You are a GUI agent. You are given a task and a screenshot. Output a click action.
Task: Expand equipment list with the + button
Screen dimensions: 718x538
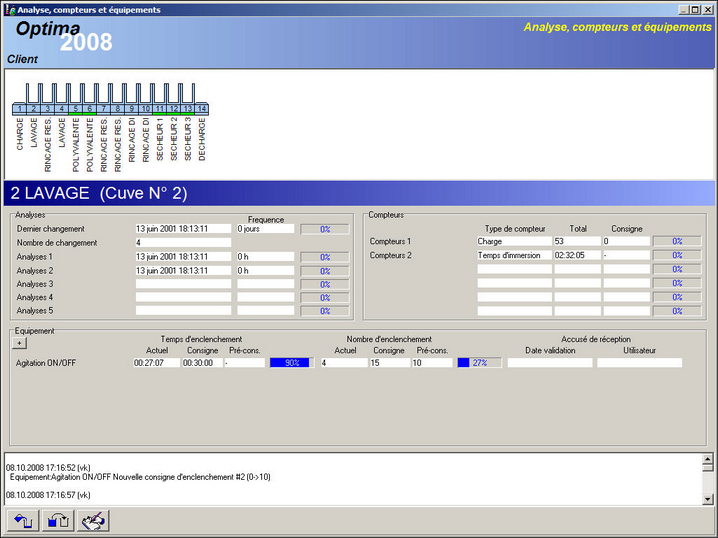19,343
